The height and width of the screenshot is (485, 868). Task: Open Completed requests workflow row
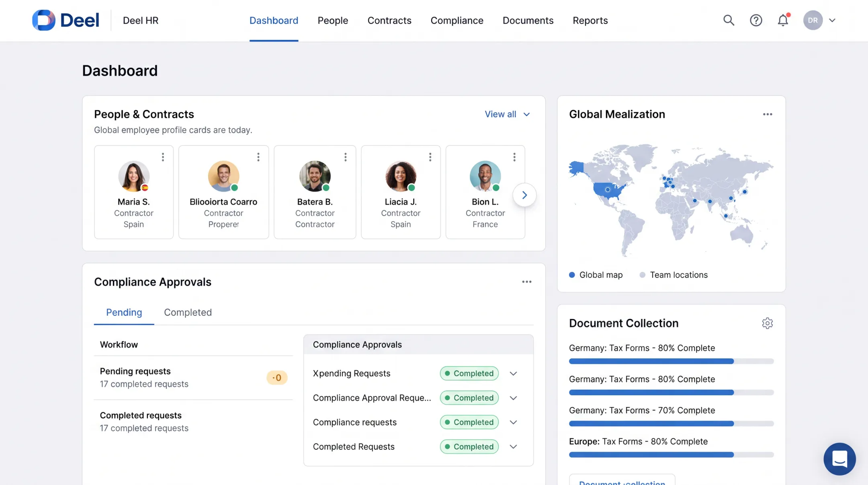point(193,422)
